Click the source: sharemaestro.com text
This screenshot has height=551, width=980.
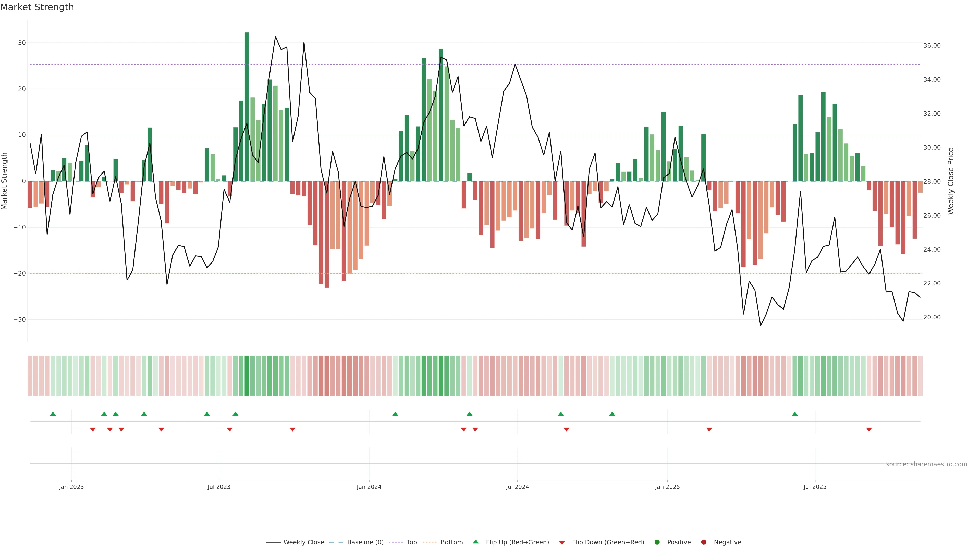(x=926, y=464)
